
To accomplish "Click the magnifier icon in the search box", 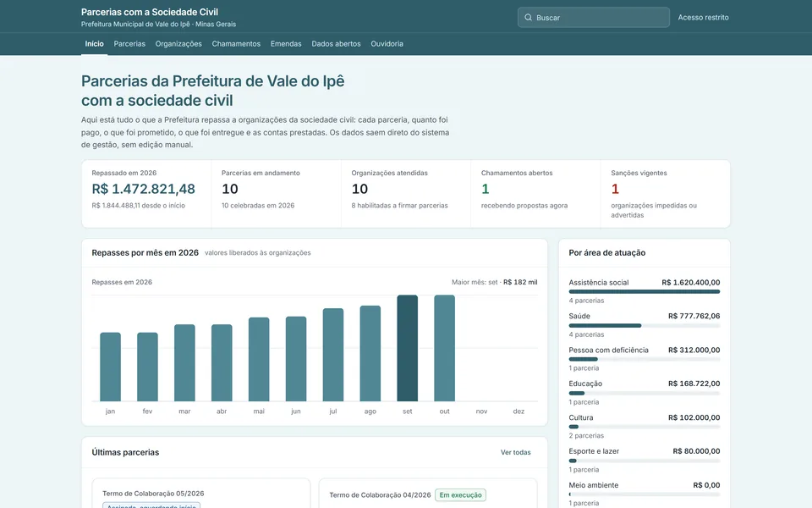I will [528, 18].
